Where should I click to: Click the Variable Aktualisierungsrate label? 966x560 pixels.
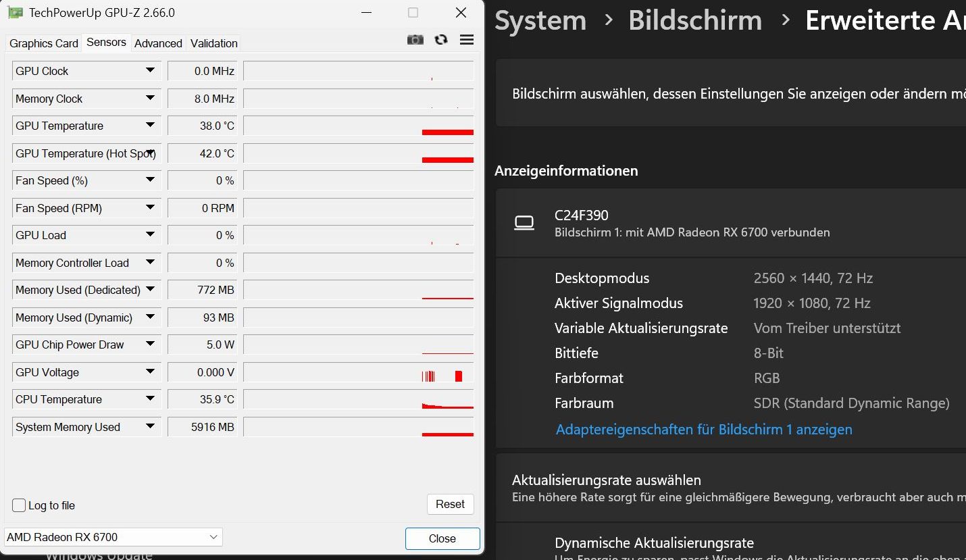pos(641,328)
